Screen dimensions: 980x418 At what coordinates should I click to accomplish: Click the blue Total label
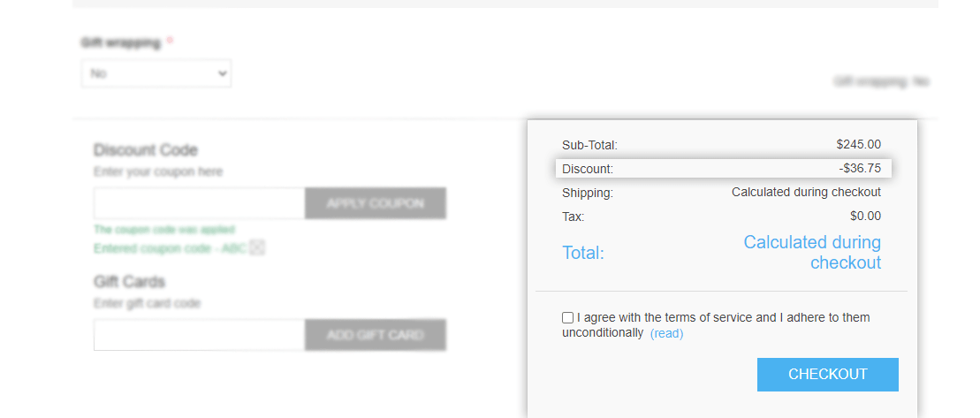click(583, 253)
